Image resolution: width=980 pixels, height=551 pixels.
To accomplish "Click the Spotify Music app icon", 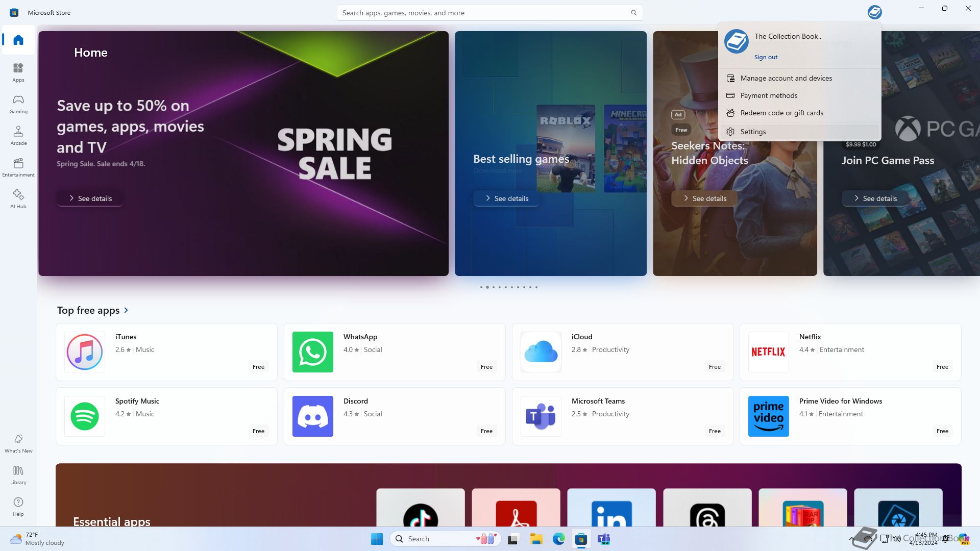I will click(x=85, y=416).
